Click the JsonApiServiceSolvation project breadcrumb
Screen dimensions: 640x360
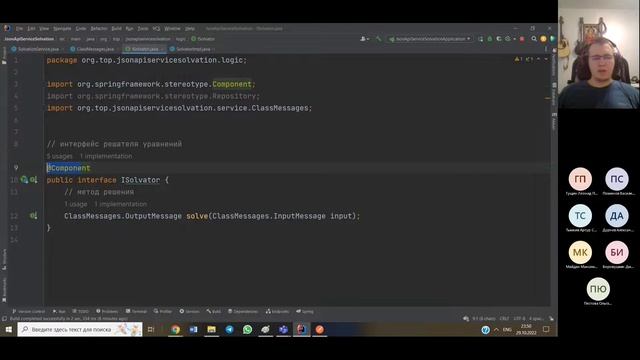coord(29,39)
